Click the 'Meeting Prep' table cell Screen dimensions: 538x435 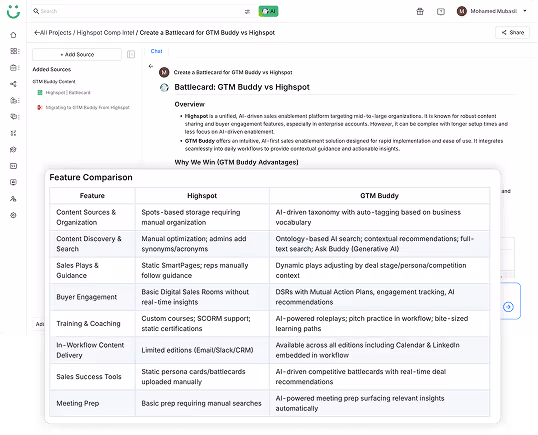[x=92, y=403]
